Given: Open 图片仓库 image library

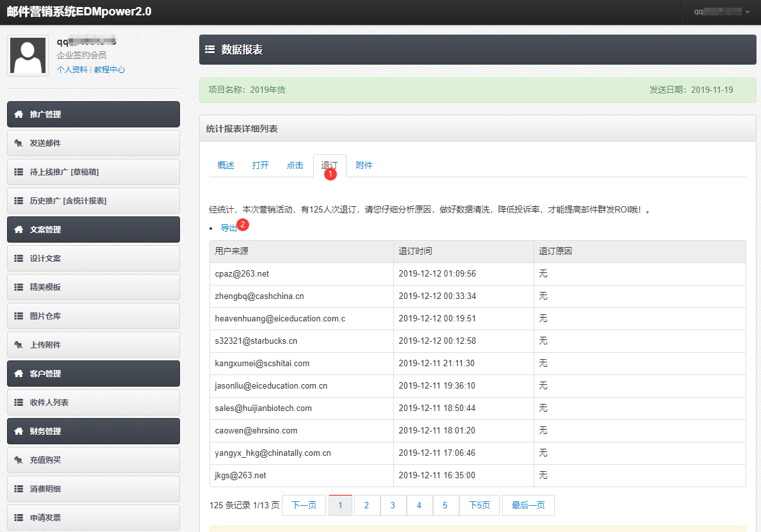Looking at the screenshot, I should [x=93, y=316].
